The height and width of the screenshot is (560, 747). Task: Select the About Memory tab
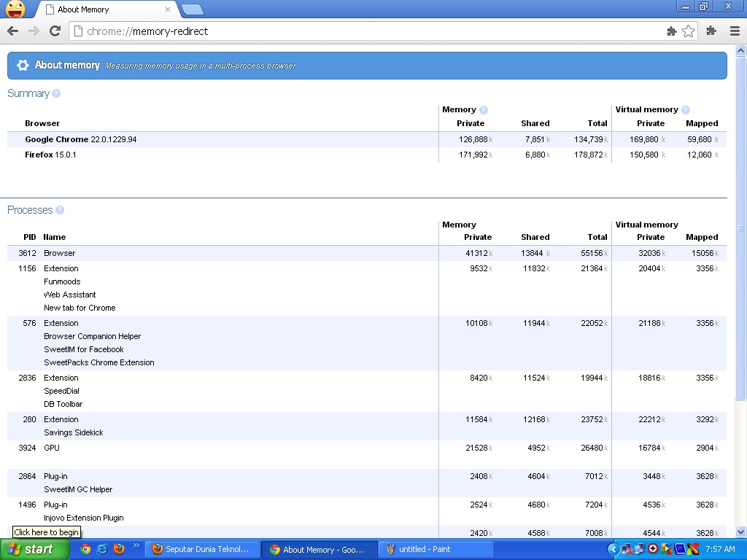(105, 9)
